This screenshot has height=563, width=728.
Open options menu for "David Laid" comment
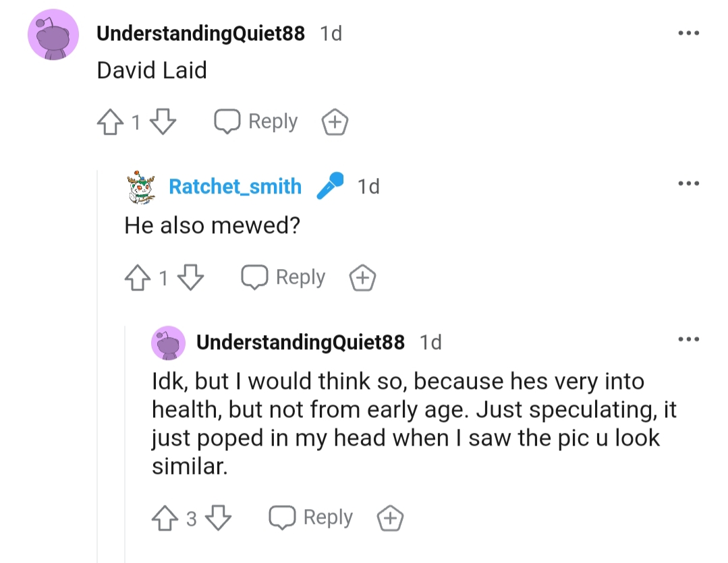(x=689, y=33)
